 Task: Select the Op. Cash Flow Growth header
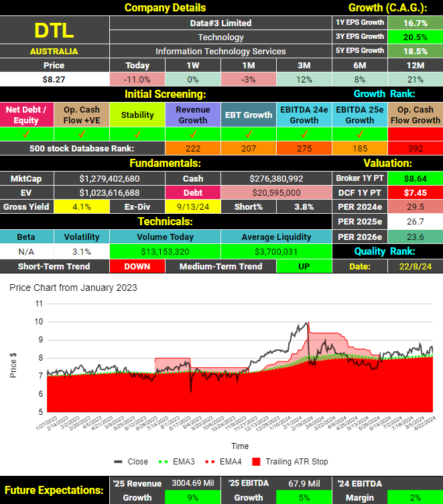416,115
